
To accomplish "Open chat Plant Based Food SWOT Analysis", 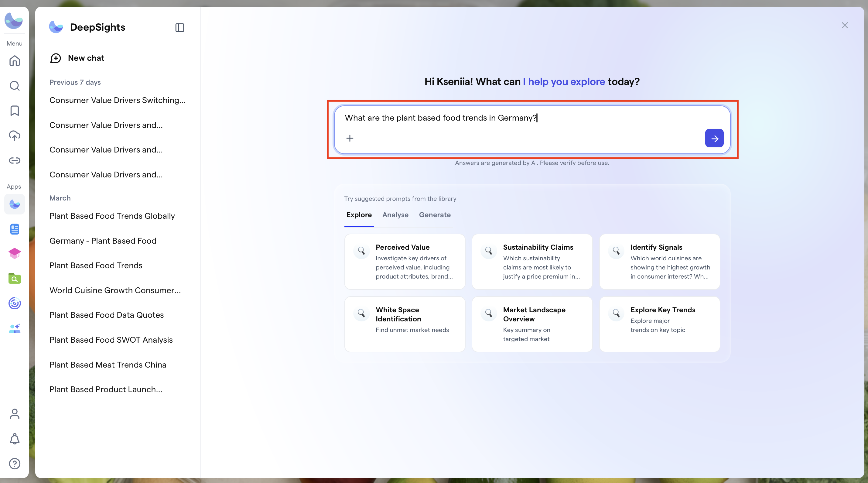I will pyautogui.click(x=111, y=340).
